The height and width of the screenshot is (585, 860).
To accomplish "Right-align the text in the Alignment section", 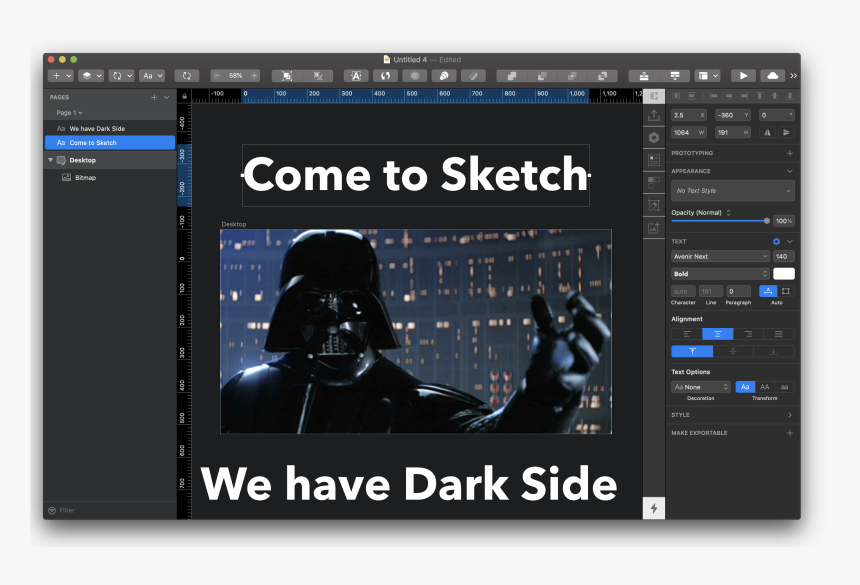I will pyautogui.click(x=748, y=334).
